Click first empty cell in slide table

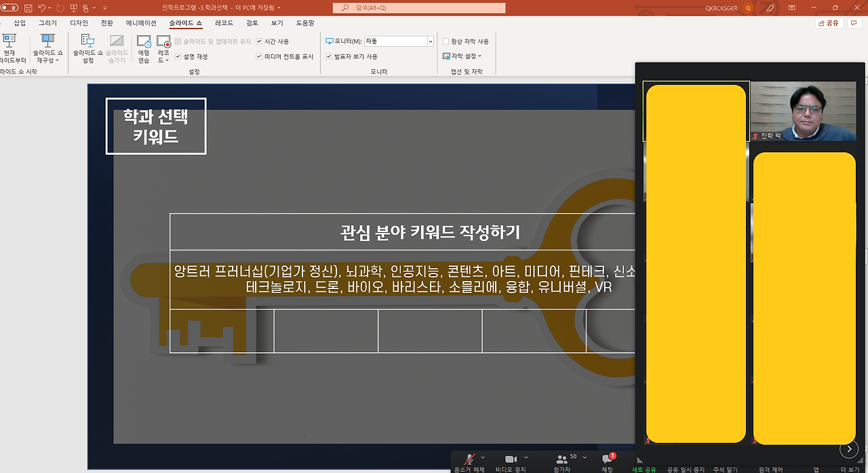click(x=222, y=331)
